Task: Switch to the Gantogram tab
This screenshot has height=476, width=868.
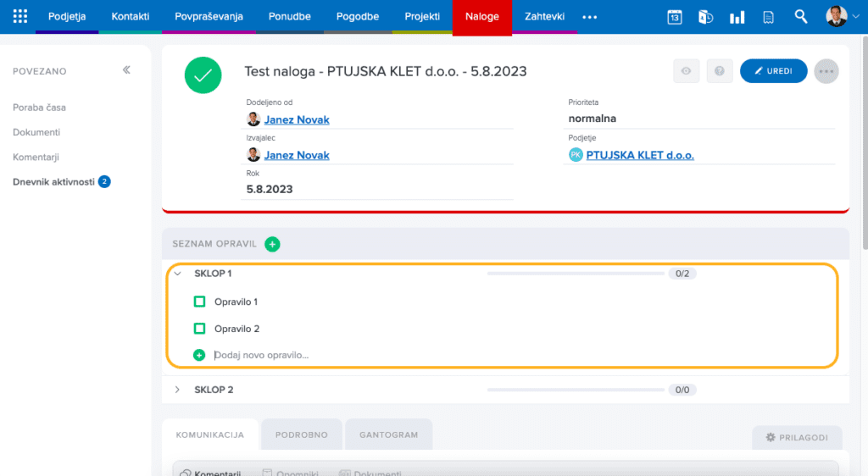Action: [389, 434]
